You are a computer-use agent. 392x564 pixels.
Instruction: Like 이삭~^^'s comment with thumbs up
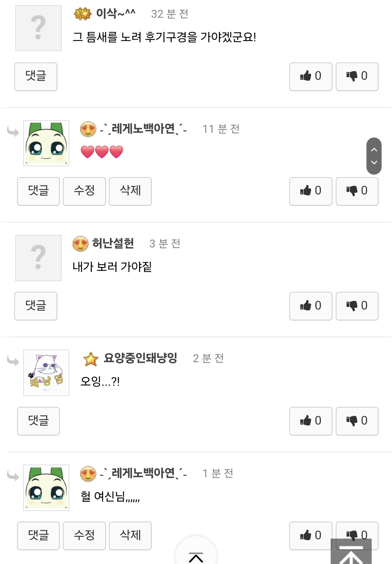pos(310,76)
